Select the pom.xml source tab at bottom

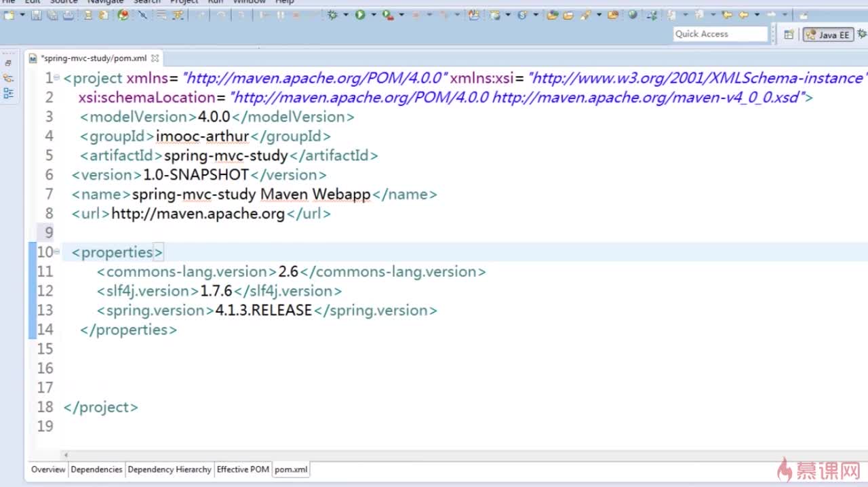pos(291,469)
